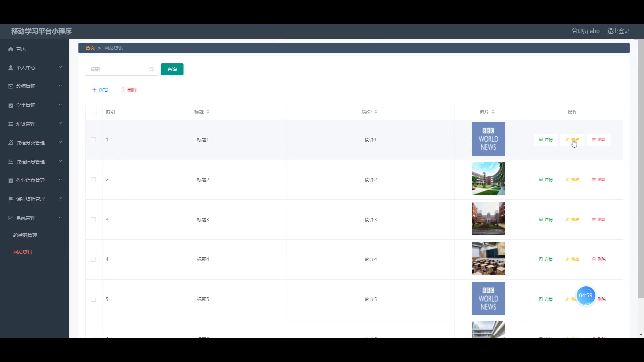
Task: Expand the 班级管理 menu chevron
Action: tap(60, 124)
